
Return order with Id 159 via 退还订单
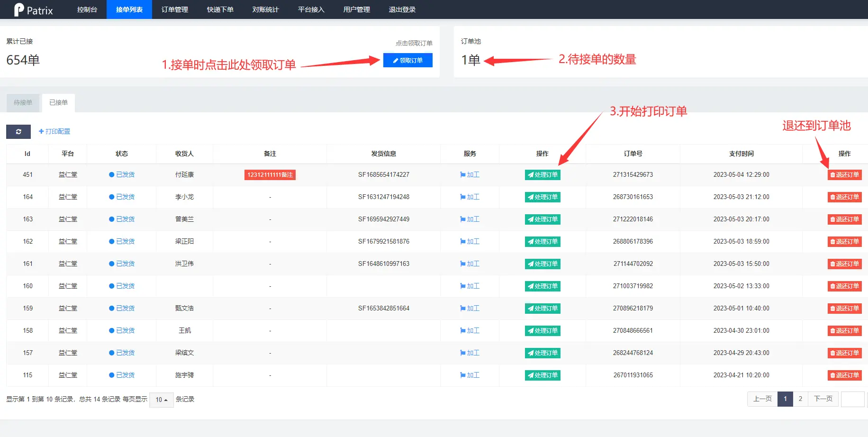click(845, 309)
